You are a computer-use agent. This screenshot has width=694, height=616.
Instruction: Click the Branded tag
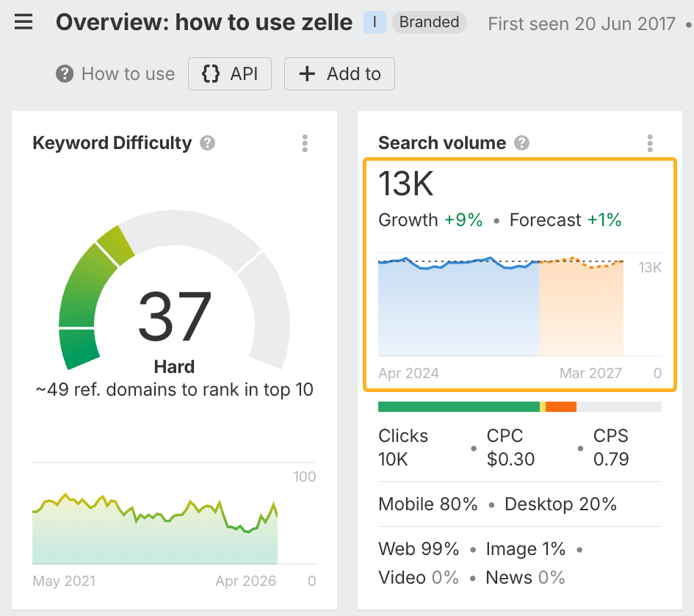click(x=429, y=22)
